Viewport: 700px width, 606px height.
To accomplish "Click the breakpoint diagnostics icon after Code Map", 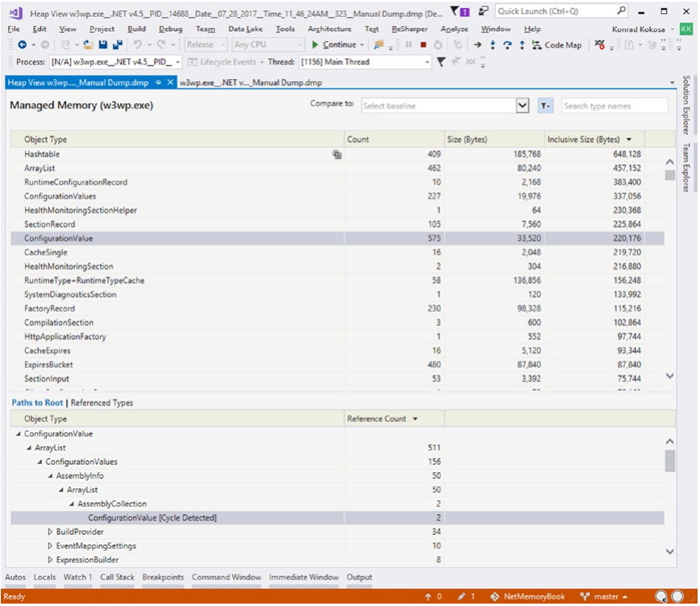I will 599,44.
